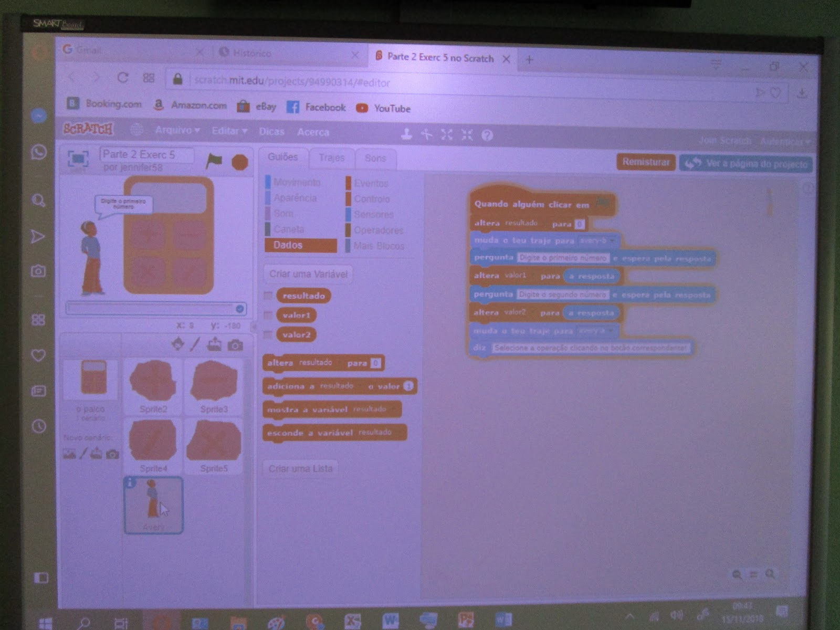The height and width of the screenshot is (630, 840).
Task: Open the browser sidebar search
Action: [38, 200]
